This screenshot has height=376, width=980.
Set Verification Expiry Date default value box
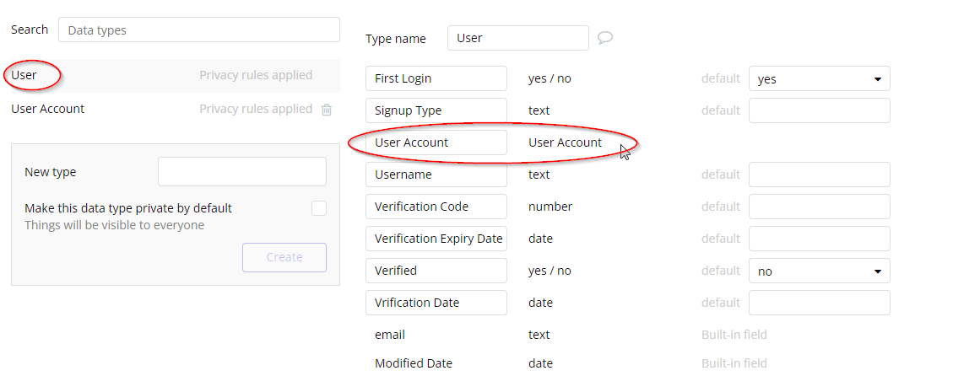819,239
